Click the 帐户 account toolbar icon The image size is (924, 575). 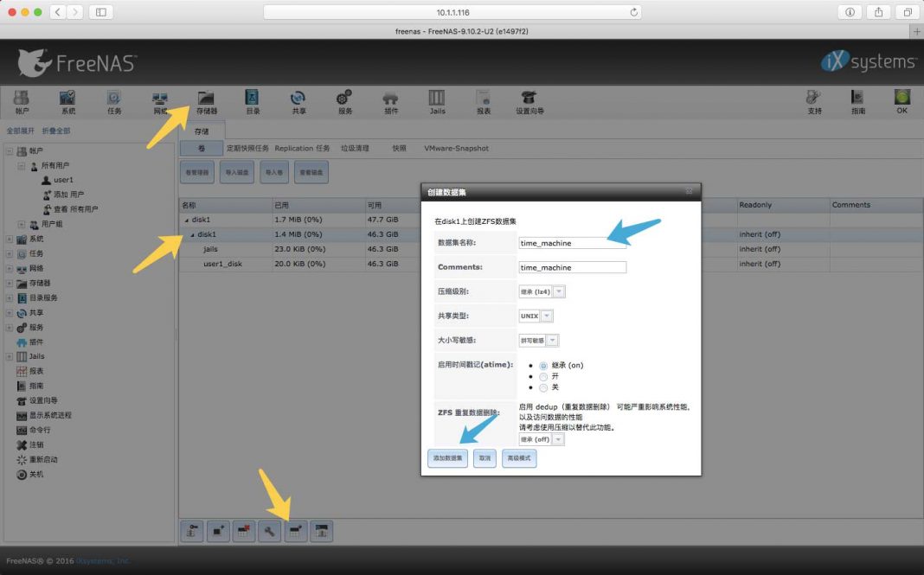tap(22, 101)
